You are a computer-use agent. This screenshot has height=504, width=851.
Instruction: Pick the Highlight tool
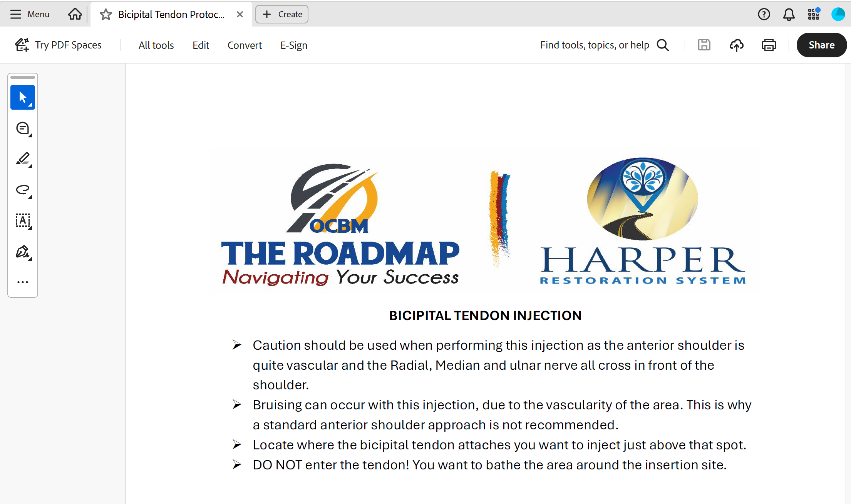coord(22,159)
